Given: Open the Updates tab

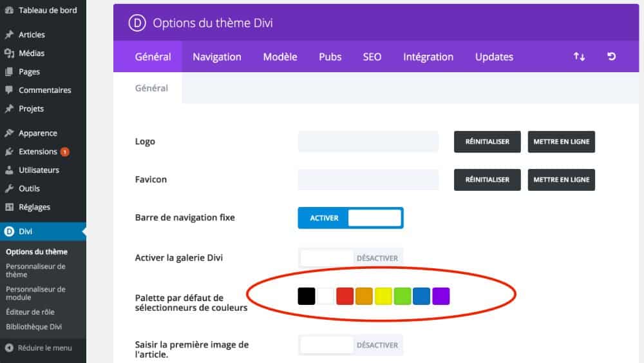Looking at the screenshot, I should (x=494, y=57).
